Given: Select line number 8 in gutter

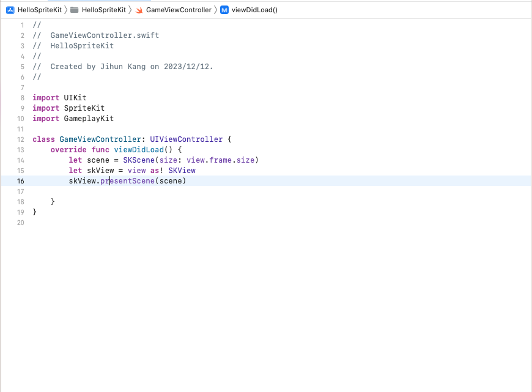Looking at the screenshot, I should (x=23, y=98).
